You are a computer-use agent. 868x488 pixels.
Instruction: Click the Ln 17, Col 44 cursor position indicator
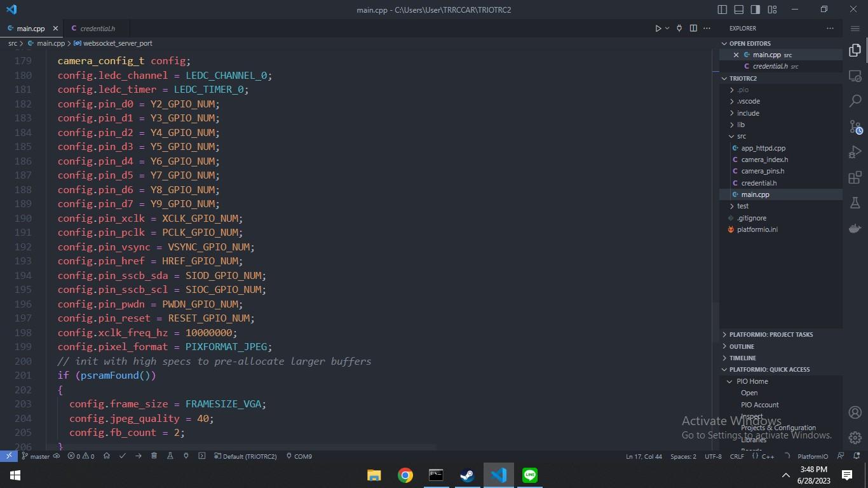click(644, 456)
